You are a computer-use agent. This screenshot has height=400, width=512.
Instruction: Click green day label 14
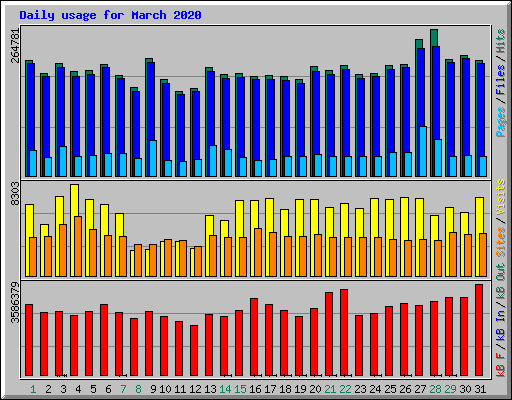225,389
